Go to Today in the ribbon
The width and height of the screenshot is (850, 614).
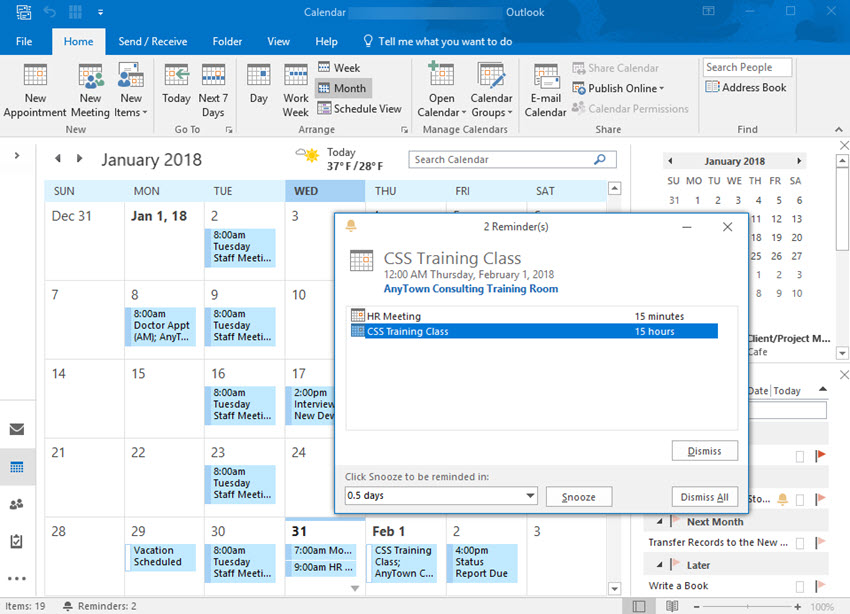176,84
